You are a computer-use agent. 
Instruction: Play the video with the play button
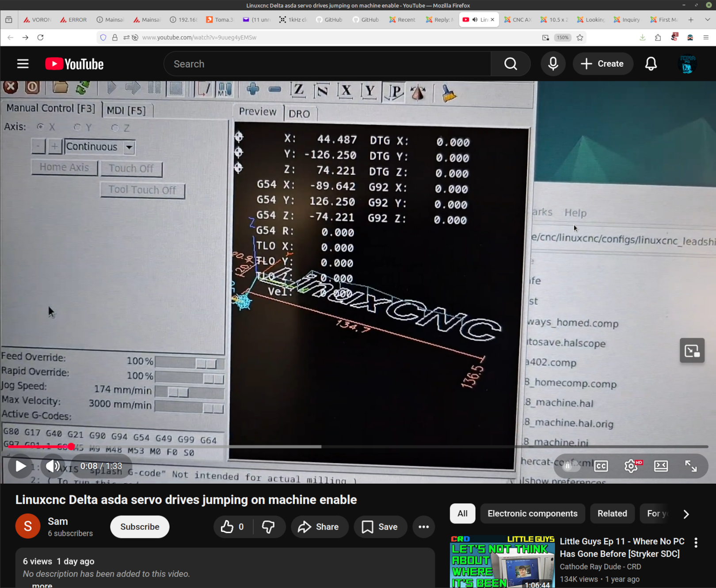click(20, 466)
